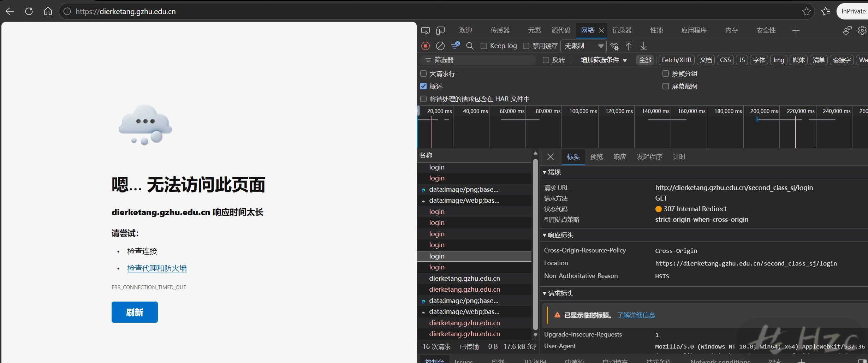868x363 pixels.
Task: Add another DevTools tool with plus icon
Action: click(x=796, y=30)
